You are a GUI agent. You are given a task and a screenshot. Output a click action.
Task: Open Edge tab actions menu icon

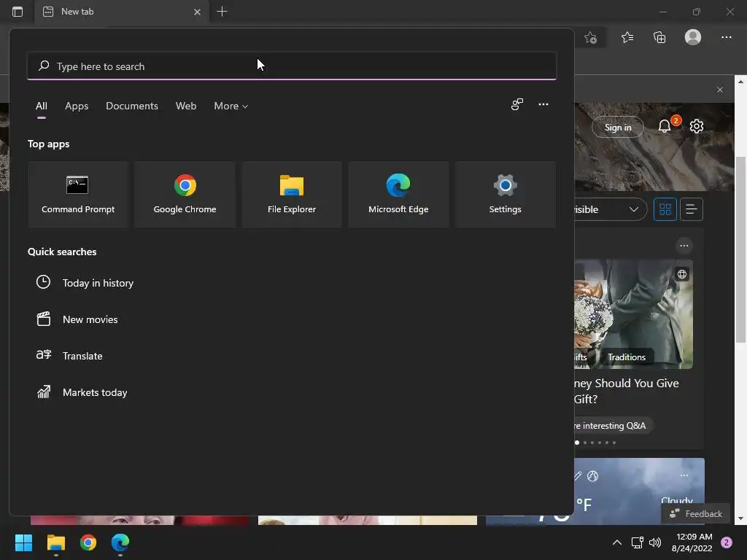point(18,12)
